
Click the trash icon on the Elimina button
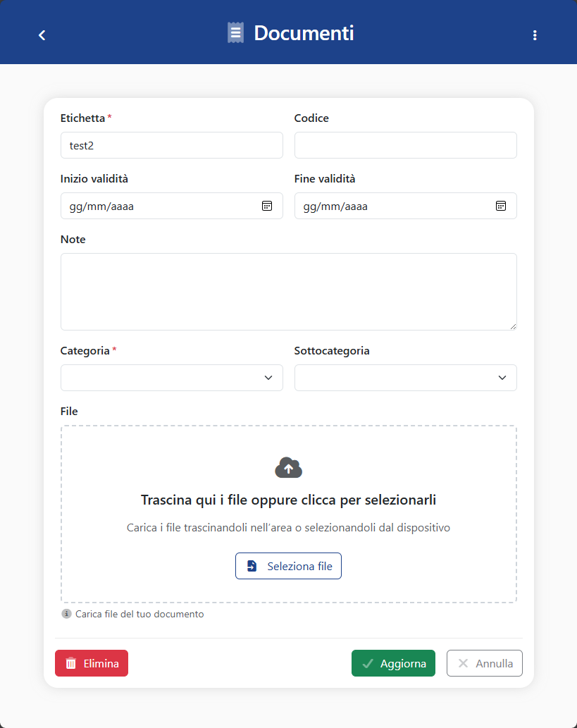tap(71, 663)
